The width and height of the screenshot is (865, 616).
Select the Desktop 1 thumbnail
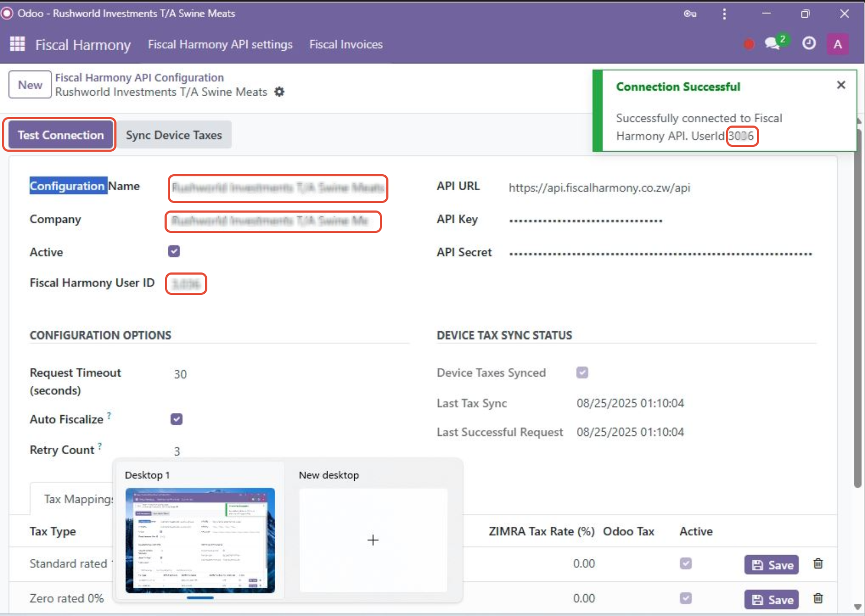coord(200,540)
